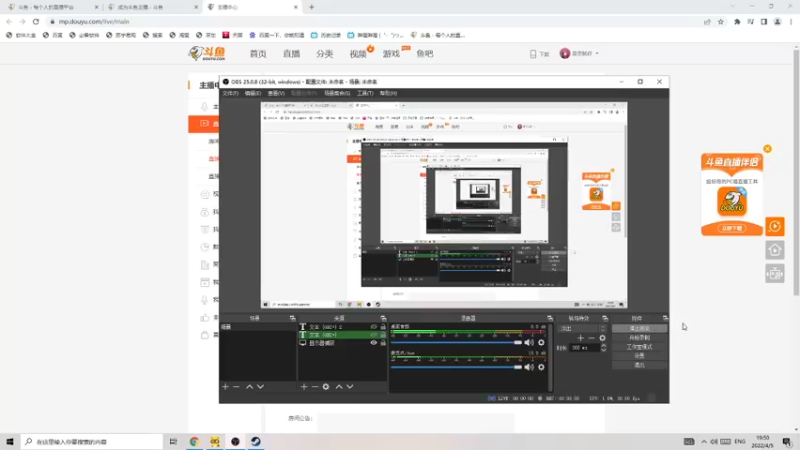Viewport: 800px width, 450px height.
Task: Add a new source with plus icon
Action: (x=304, y=387)
